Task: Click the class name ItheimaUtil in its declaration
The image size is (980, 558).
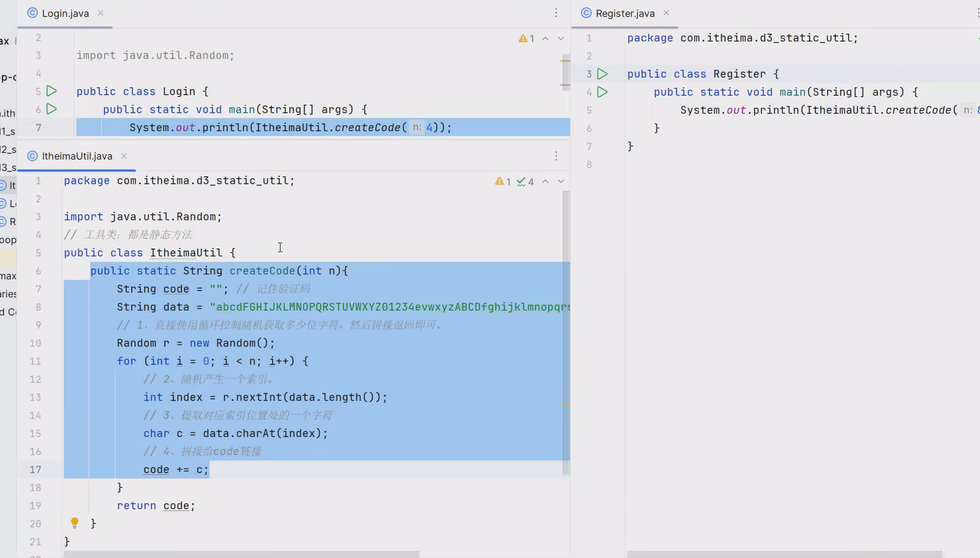Action: [186, 253]
